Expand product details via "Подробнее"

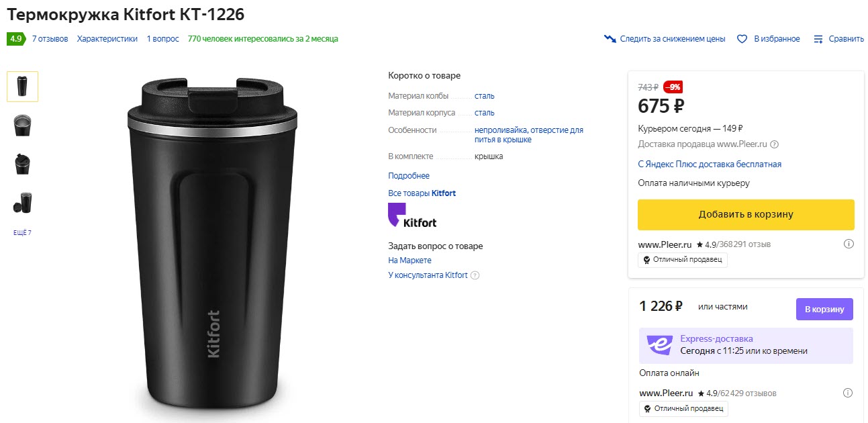point(409,176)
